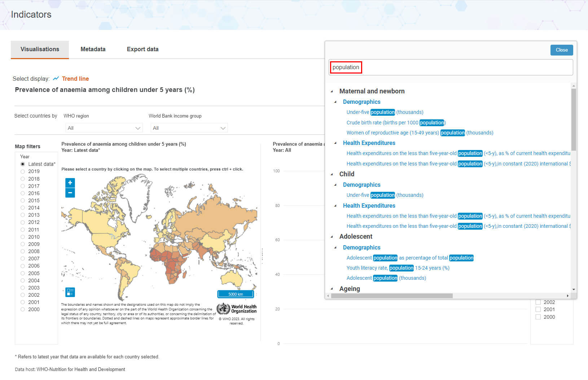This screenshot has width=588, height=380.
Task: Select the 2012 year radio button
Action: (23, 222)
